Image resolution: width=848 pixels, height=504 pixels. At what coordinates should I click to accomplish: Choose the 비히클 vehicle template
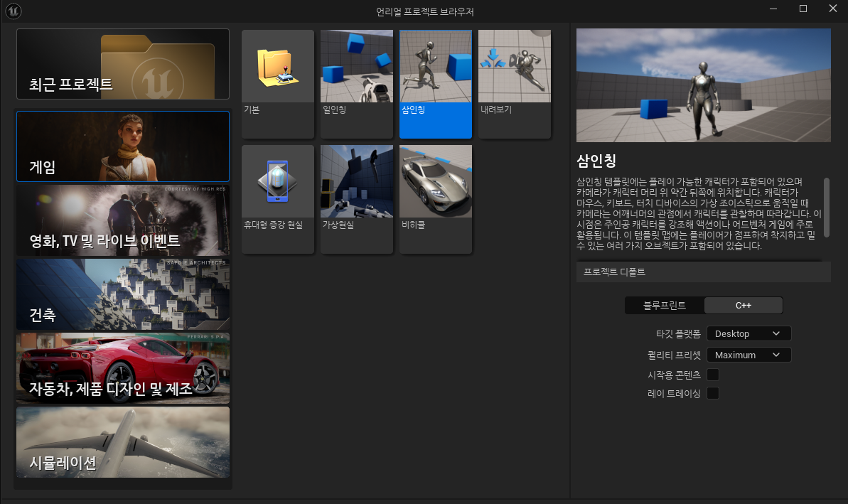436,199
